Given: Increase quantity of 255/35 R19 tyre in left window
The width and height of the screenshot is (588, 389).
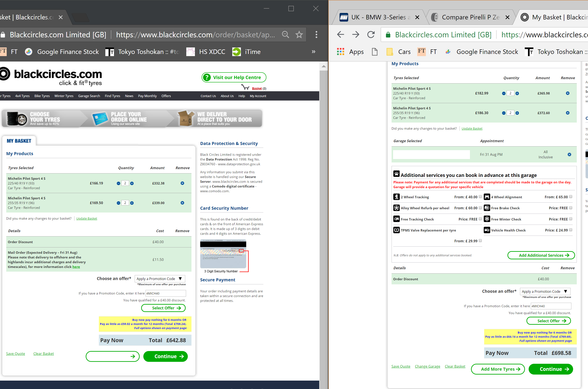Looking at the screenshot, I should 132,203.
